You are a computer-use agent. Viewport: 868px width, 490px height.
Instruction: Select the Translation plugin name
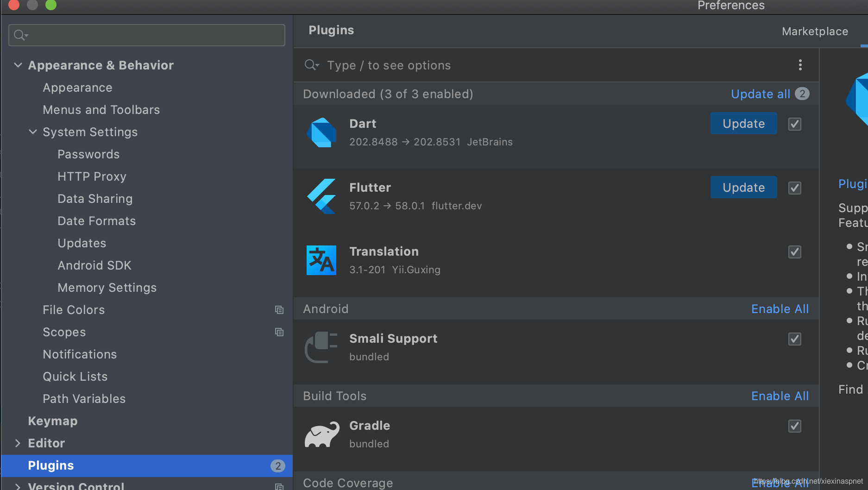[x=384, y=251]
